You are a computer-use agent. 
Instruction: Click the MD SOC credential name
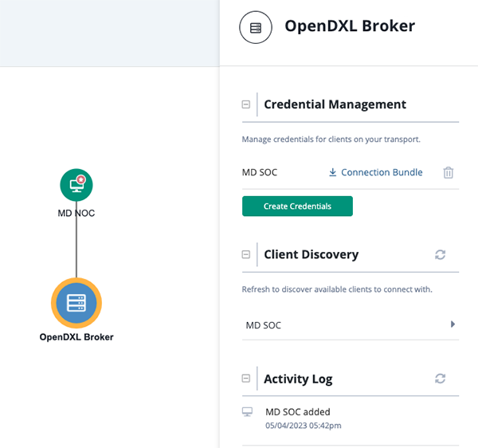click(260, 172)
